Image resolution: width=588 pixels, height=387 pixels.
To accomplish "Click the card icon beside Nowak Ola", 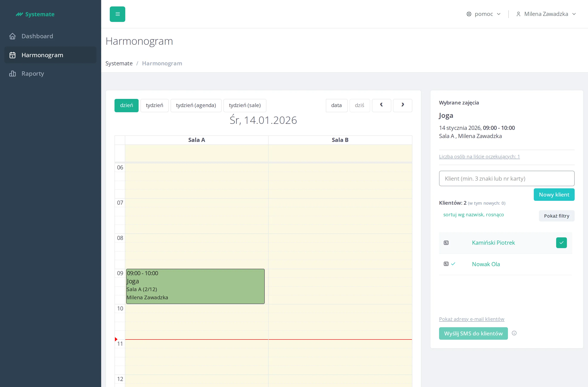I will pos(446,264).
